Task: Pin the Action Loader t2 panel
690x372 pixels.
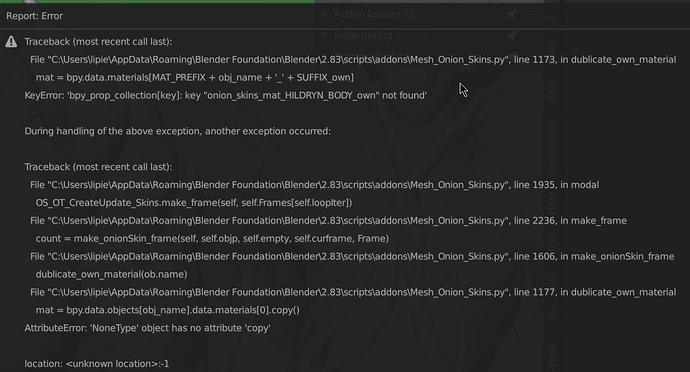Action: 511,14
